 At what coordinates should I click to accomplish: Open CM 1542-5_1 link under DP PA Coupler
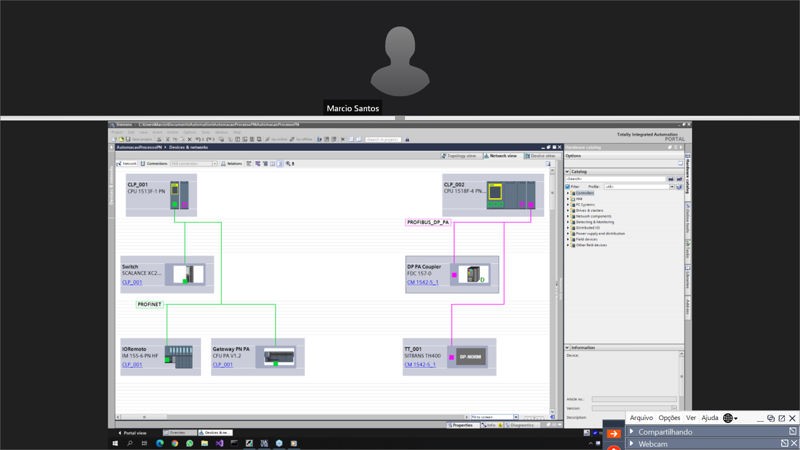(x=422, y=282)
